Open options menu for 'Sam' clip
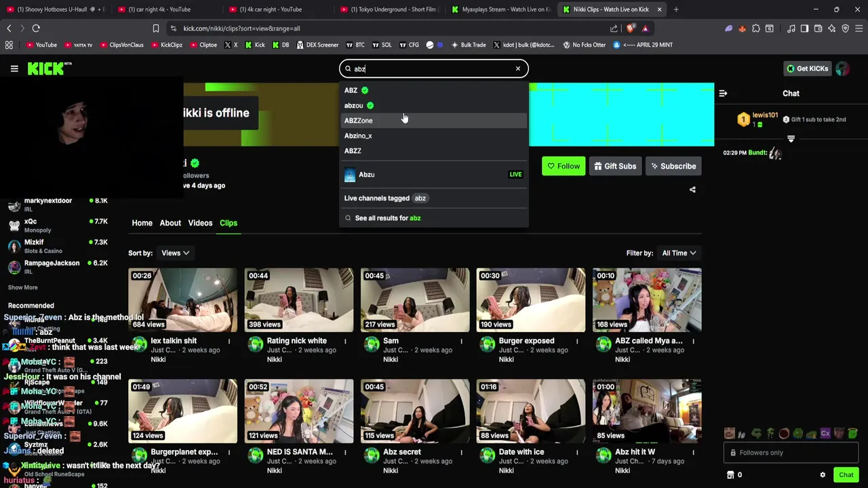This screenshot has width=868, height=488. pos(461,341)
